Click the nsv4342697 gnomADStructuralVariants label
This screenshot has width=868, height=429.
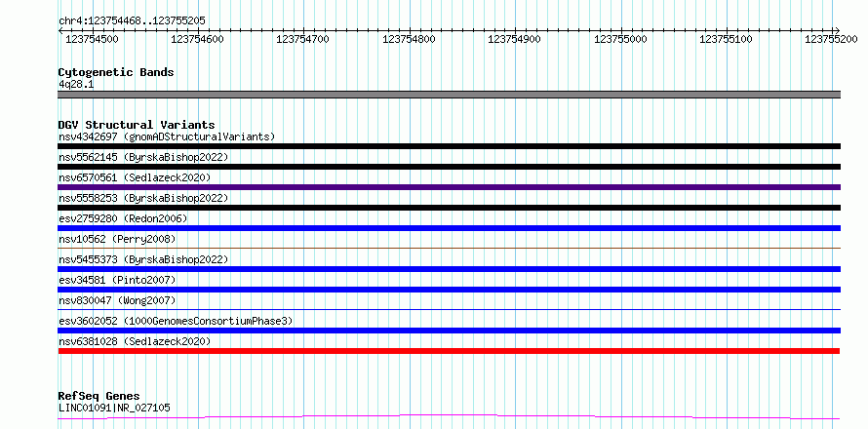pyautogui.click(x=167, y=136)
